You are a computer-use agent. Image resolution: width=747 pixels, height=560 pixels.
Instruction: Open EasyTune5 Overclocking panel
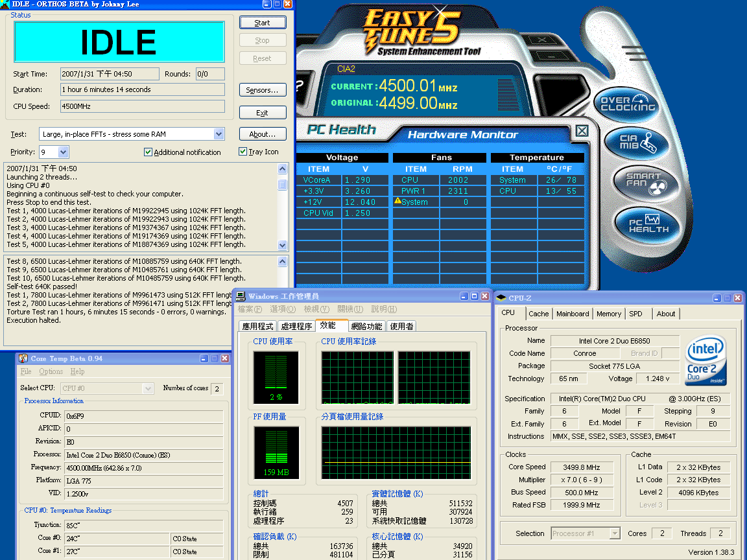(x=628, y=104)
